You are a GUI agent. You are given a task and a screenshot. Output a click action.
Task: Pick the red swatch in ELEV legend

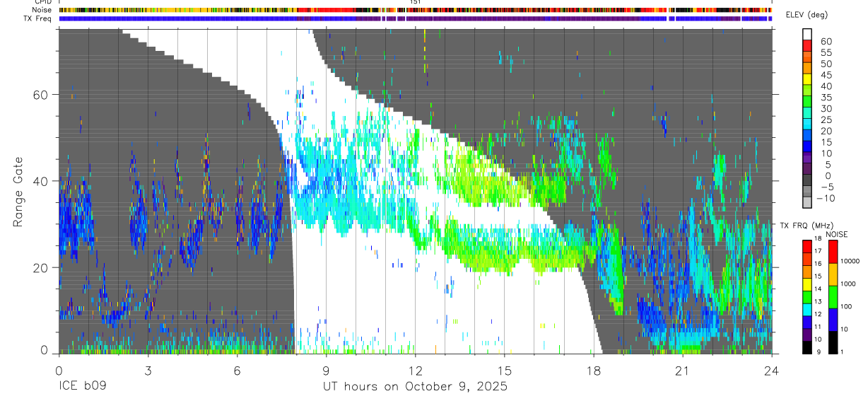807,45
